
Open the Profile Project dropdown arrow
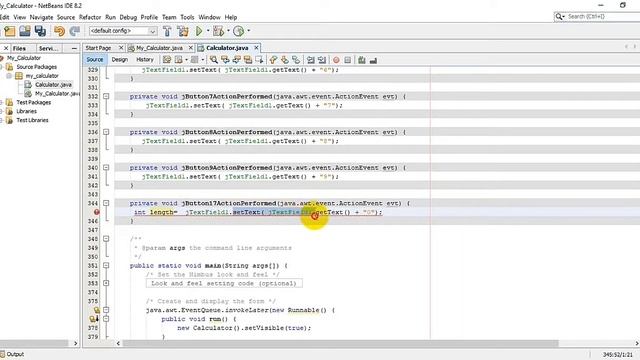pyautogui.click(x=249, y=31)
